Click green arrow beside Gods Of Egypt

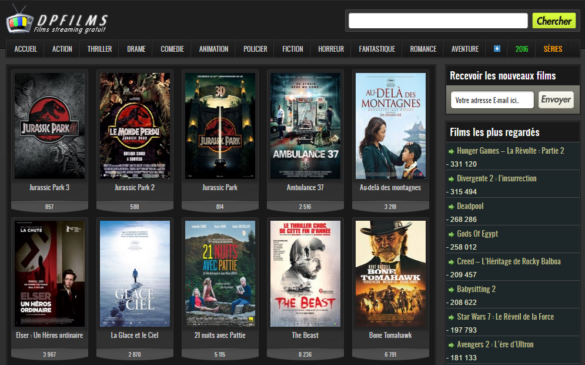click(x=451, y=234)
